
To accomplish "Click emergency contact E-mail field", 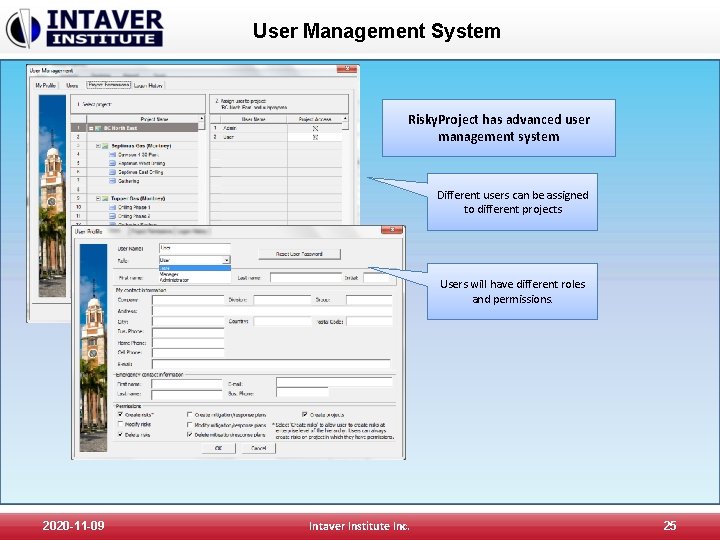I will [x=334, y=382].
